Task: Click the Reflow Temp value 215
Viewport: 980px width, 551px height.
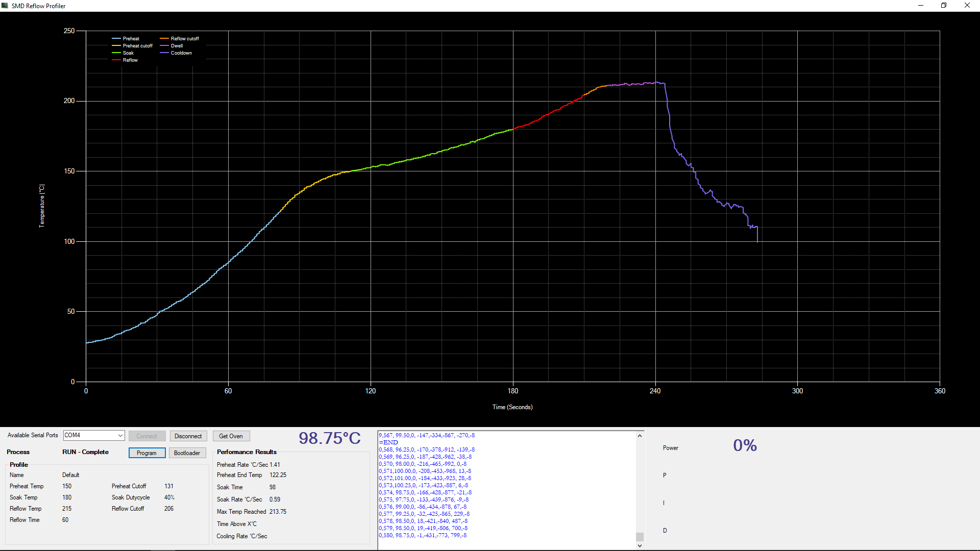Action: point(67,509)
